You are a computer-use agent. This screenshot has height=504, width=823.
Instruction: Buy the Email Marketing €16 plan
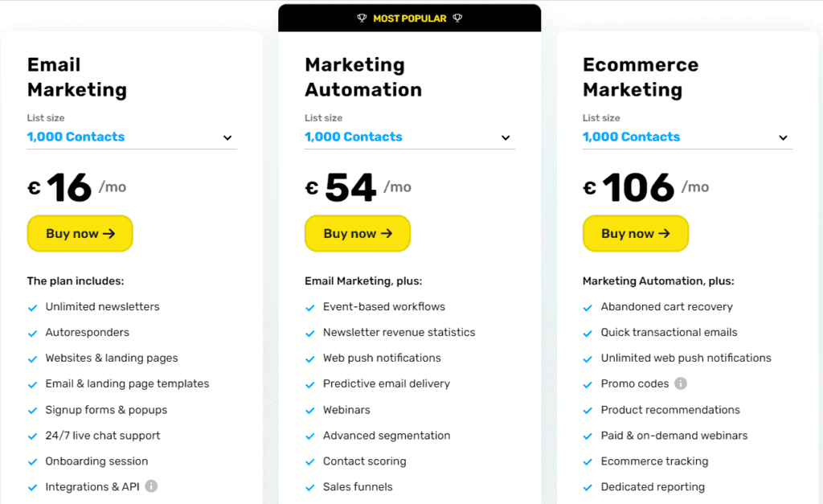(x=80, y=233)
